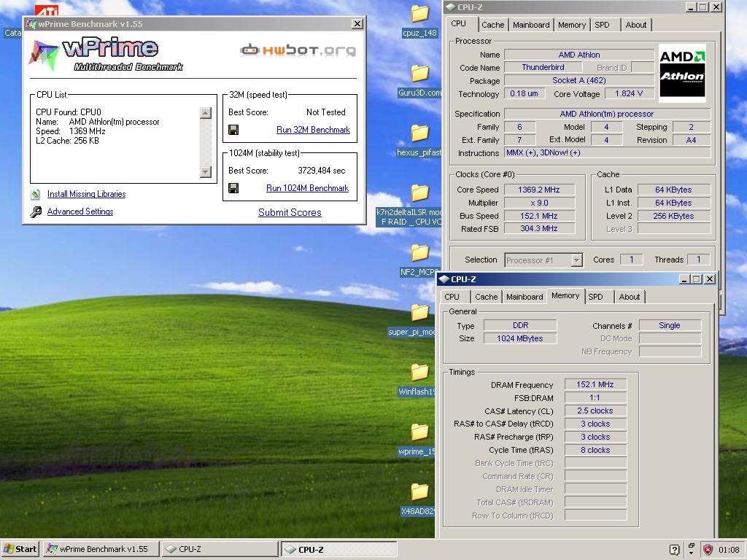
Task: Open Cache tab in front CPU-Z window
Action: pos(486,297)
